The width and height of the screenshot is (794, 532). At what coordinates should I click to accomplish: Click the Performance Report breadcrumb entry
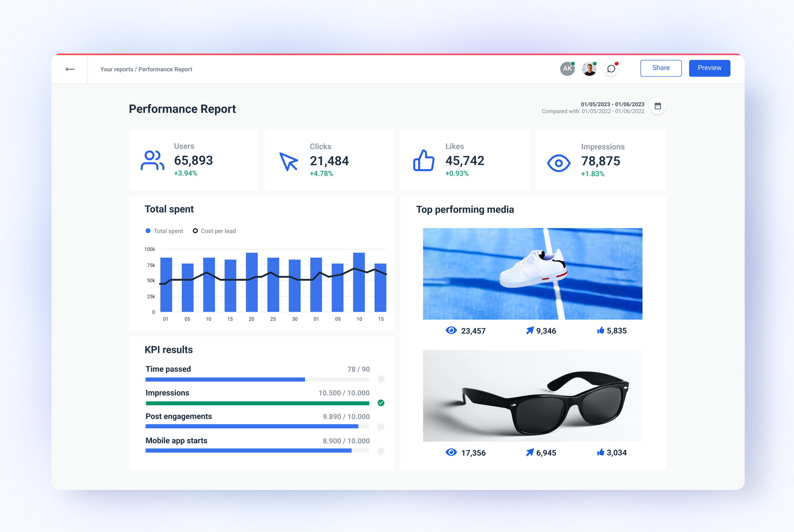click(165, 69)
